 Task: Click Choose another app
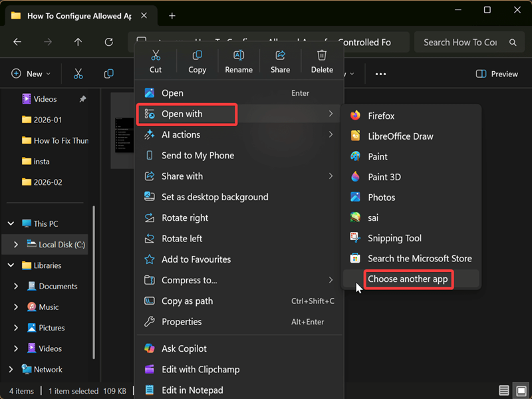click(x=408, y=279)
